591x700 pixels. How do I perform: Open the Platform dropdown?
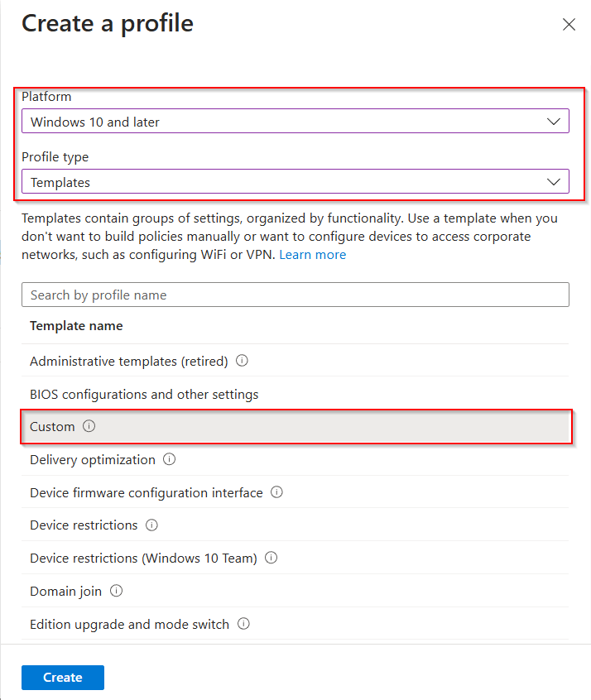295,122
